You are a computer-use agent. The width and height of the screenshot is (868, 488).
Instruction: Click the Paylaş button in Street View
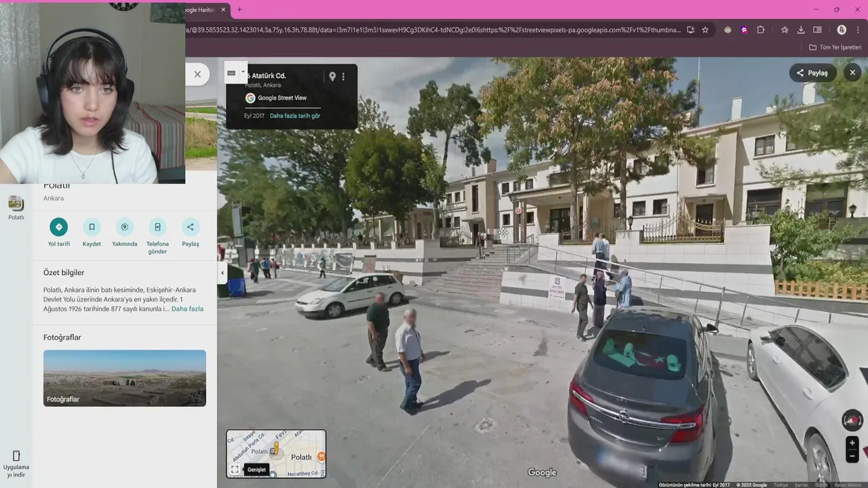(x=812, y=73)
